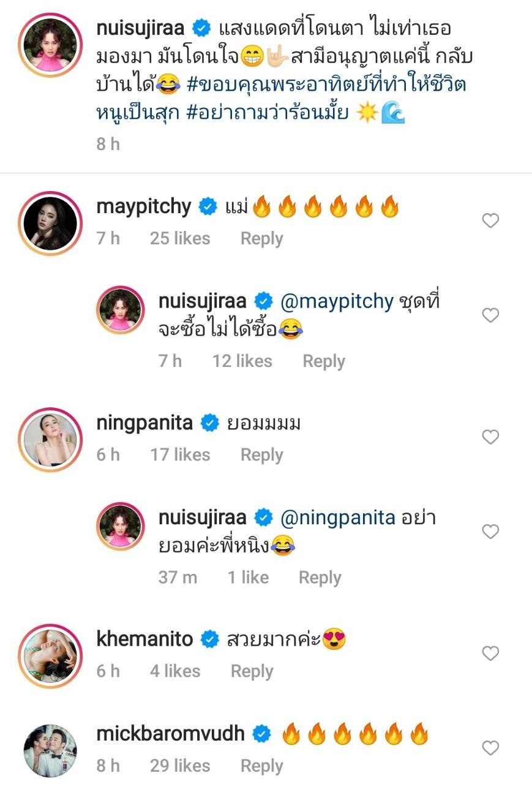The image size is (532, 792).
Task: View ningpanita's profile photo
Action: point(50,439)
